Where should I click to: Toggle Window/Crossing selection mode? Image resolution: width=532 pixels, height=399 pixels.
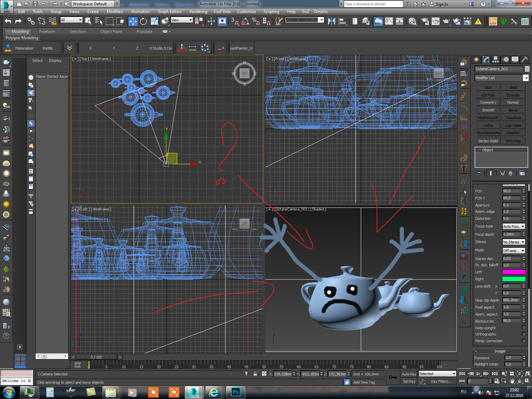pos(120,21)
